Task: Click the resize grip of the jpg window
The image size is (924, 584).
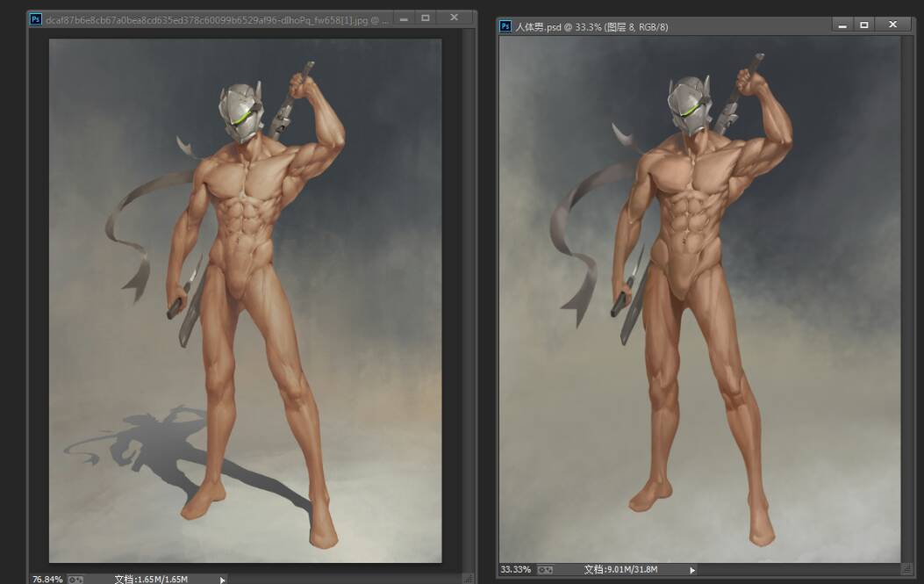Action: pyautogui.click(x=469, y=579)
